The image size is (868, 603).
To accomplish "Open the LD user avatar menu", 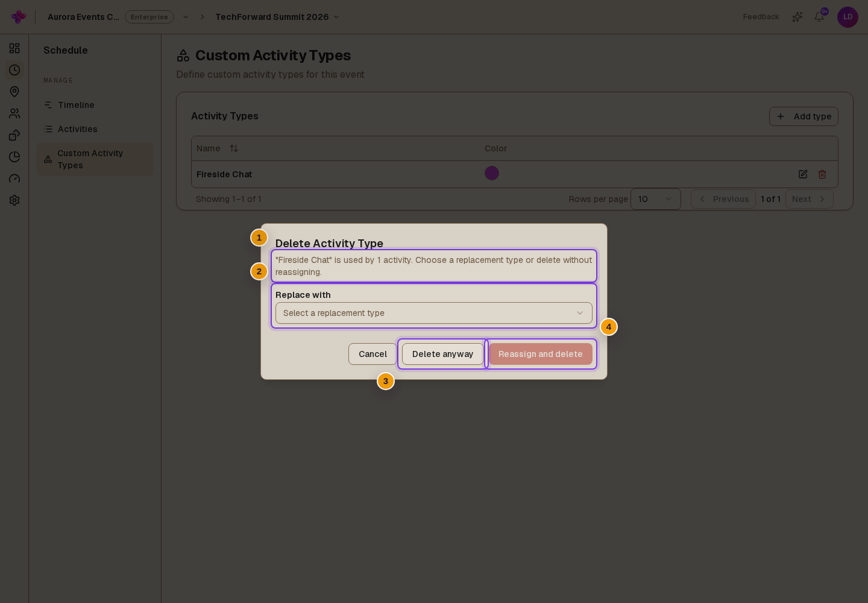I will (848, 17).
